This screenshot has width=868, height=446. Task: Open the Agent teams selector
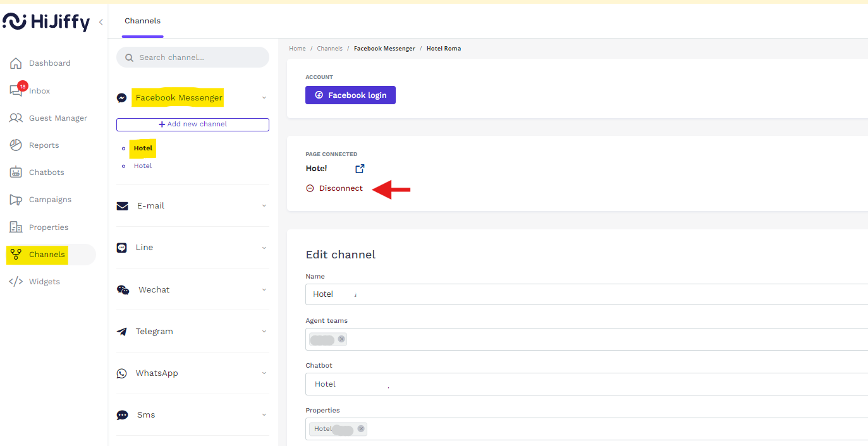point(587,339)
